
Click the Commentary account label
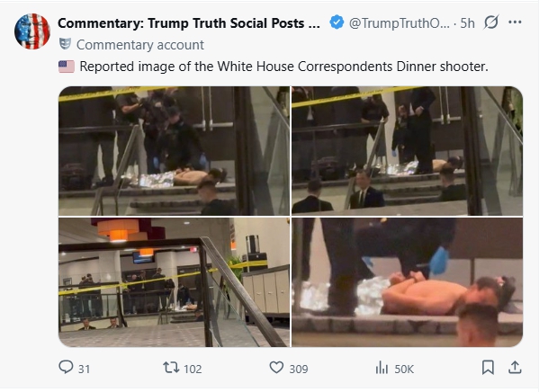coord(140,45)
